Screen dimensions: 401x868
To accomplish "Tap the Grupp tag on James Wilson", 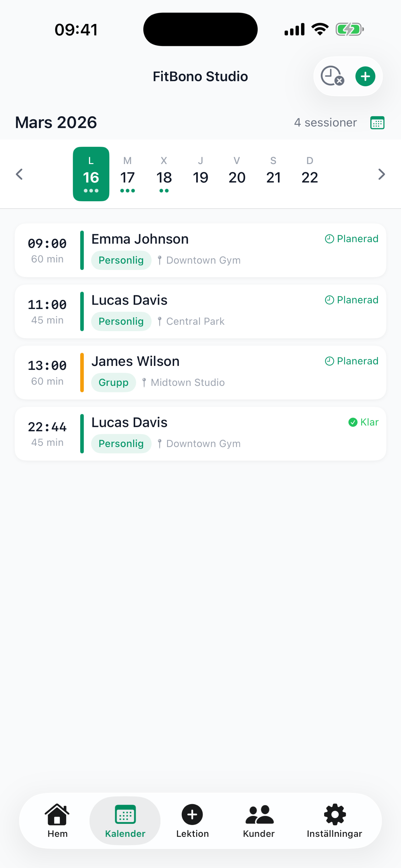I will point(113,382).
